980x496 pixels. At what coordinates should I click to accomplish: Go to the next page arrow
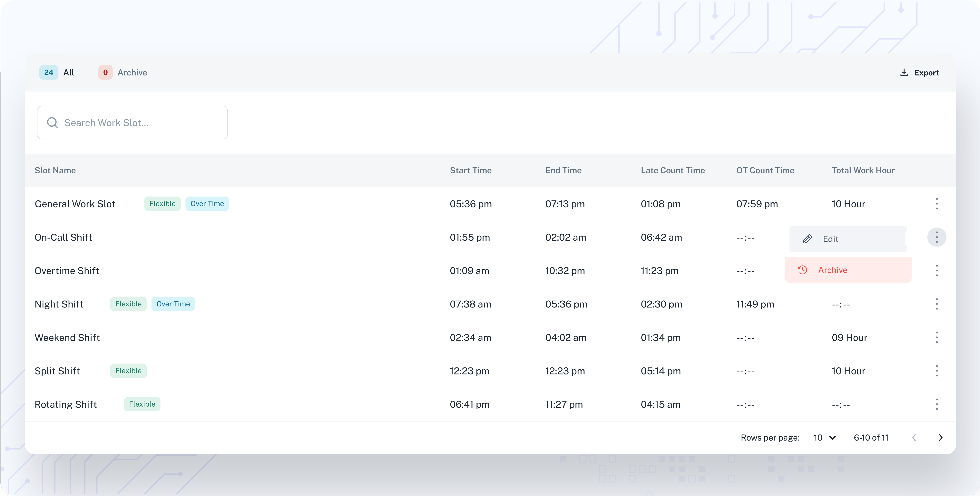pos(940,437)
